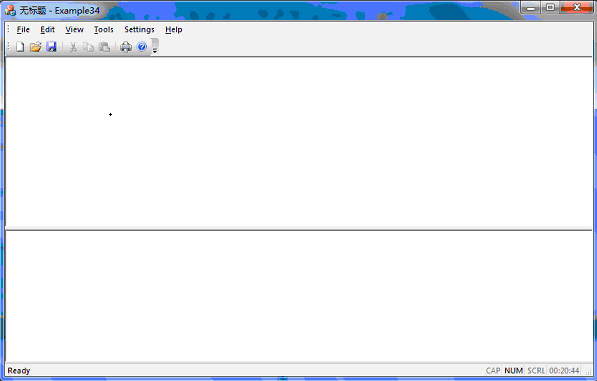Open a file using the folder icon

[x=35, y=47]
